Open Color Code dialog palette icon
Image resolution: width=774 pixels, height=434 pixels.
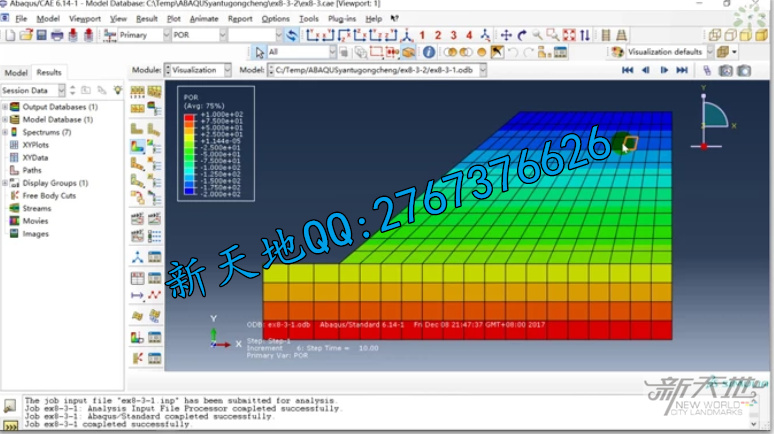(x=617, y=52)
